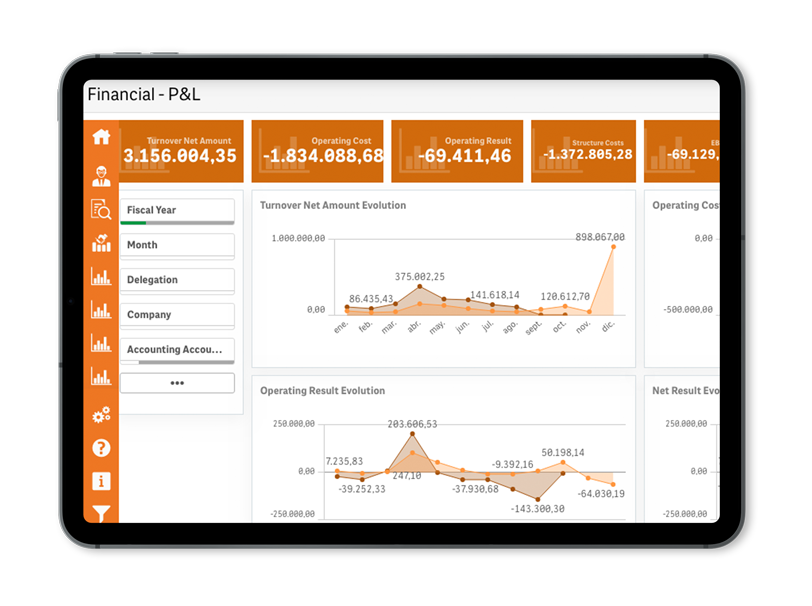Open the lowest of the four bar-chart icons
The height and width of the screenshot is (606, 812).
[x=101, y=376]
